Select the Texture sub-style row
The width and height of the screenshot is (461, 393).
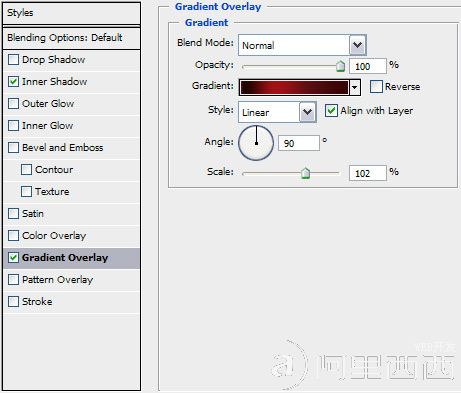point(71,192)
